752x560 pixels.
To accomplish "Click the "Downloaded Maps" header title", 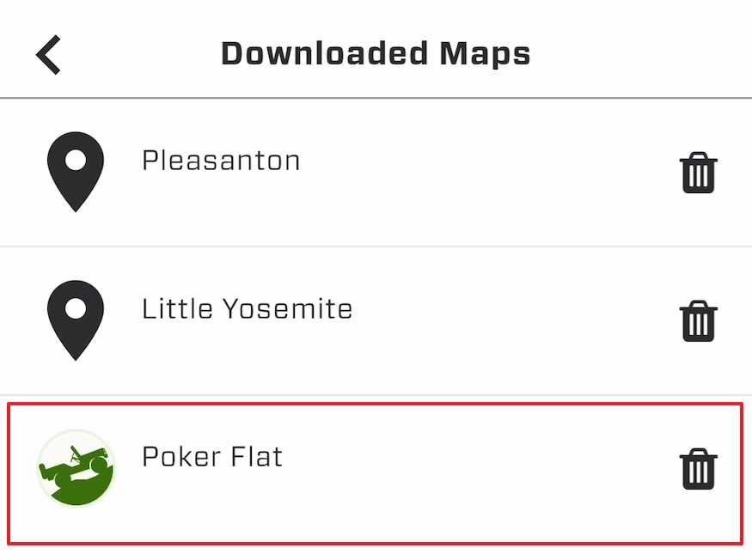I will point(376,54).
